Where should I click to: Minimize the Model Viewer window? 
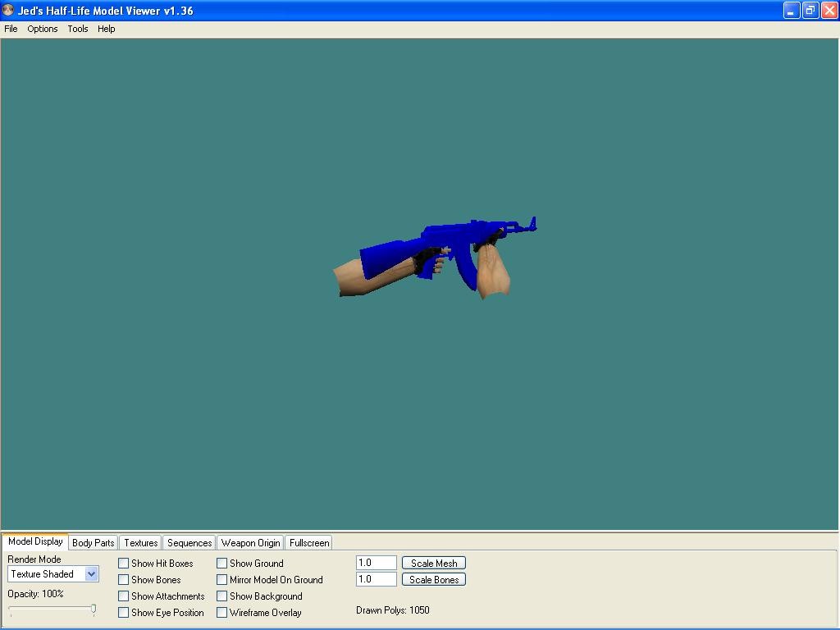792,10
